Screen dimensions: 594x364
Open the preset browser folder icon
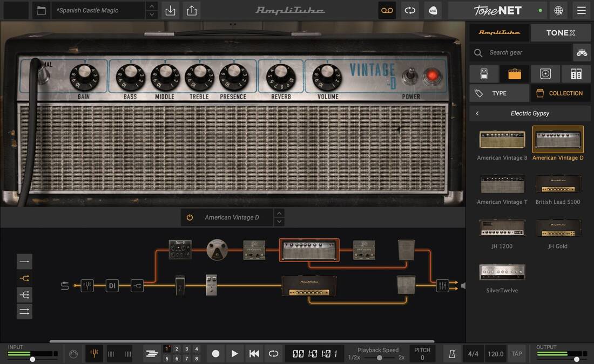pos(41,10)
